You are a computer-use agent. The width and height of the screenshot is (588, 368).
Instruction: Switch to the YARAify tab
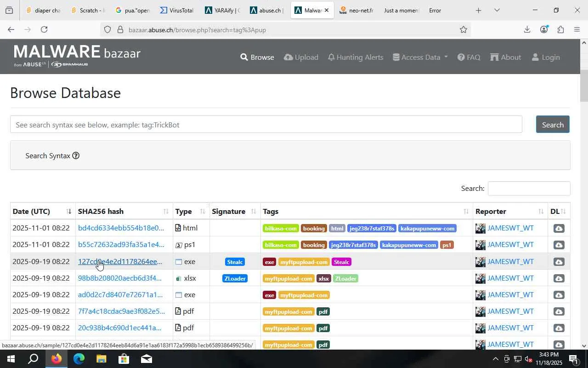click(x=222, y=10)
